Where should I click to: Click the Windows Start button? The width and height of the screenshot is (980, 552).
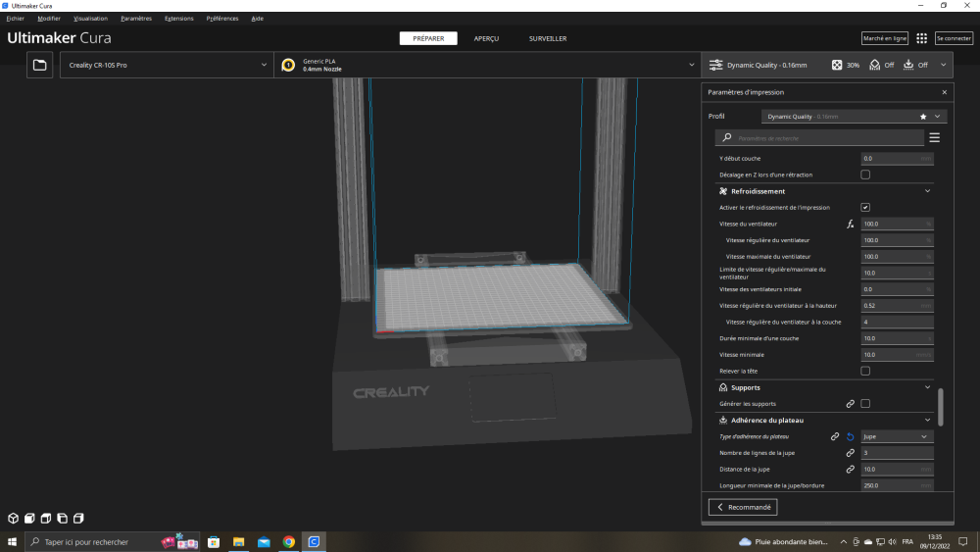tap(12, 542)
